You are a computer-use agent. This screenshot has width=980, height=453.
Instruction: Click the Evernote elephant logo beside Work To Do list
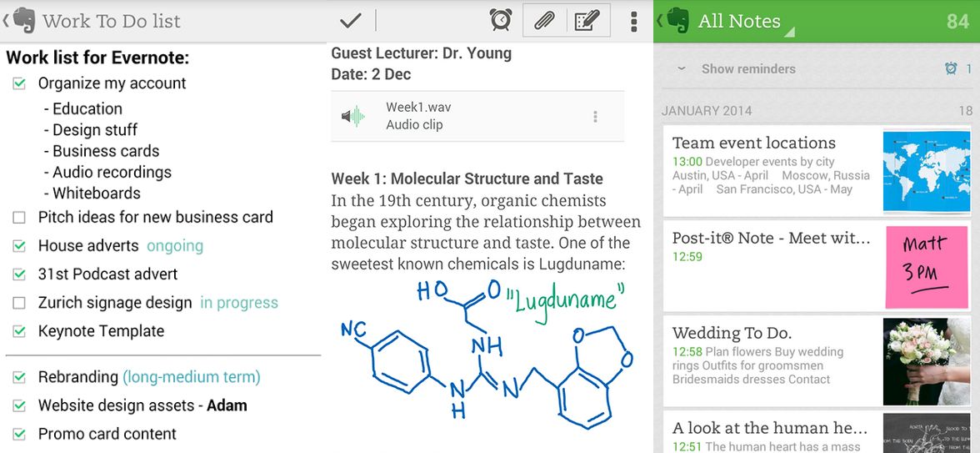[25, 21]
